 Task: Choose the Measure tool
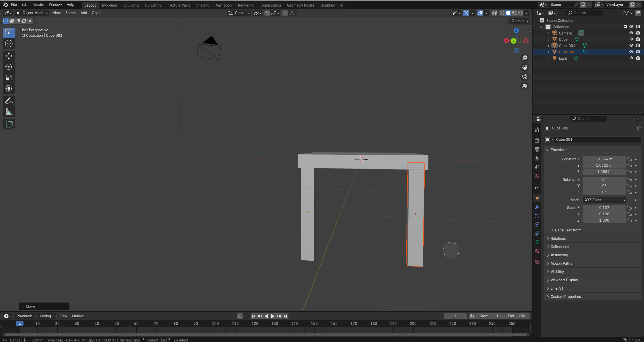coord(9,112)
